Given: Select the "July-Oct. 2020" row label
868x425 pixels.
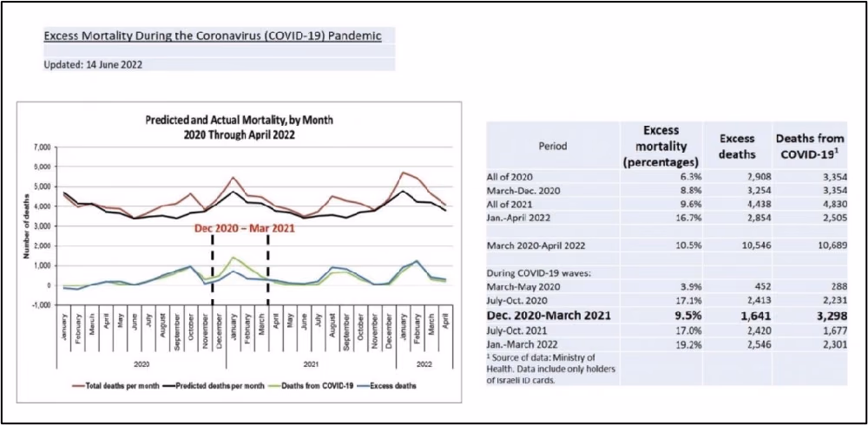Looking at the screenshot, I should [516, 299].
